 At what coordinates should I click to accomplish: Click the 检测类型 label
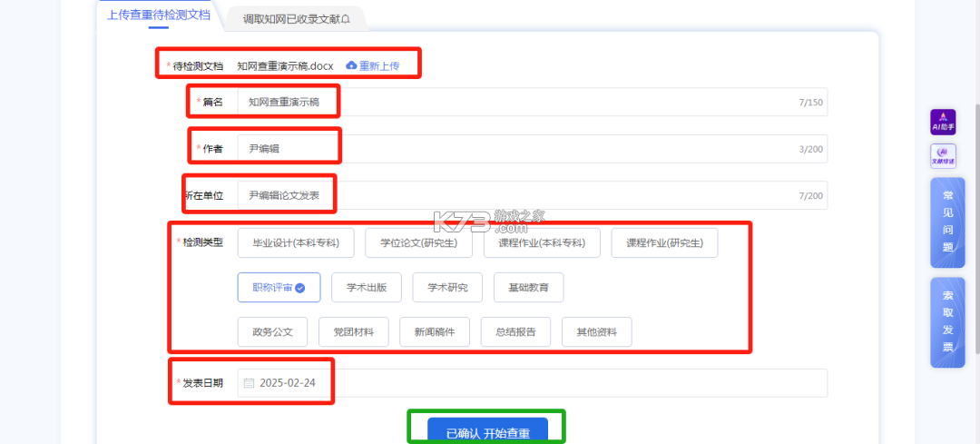pyautogui.click(x=202, y=242)
